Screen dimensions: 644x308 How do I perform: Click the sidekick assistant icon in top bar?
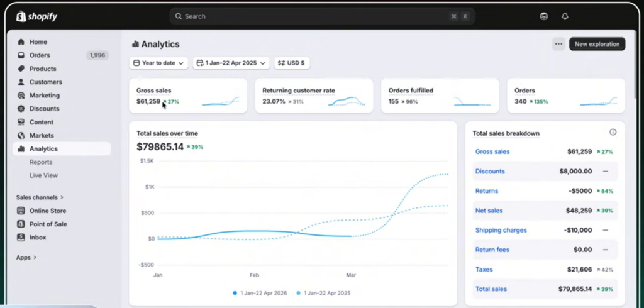tap(544, 16)
